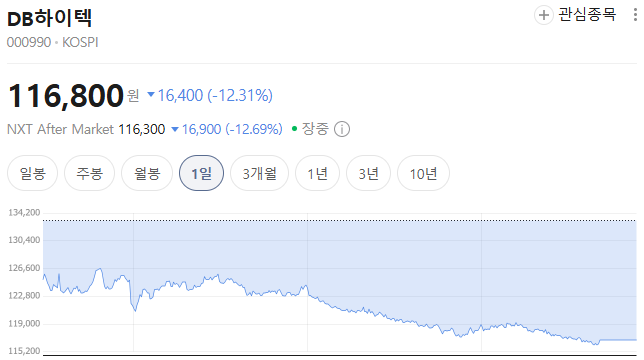Select the 일봉 daily candle tab

[32, 173]
